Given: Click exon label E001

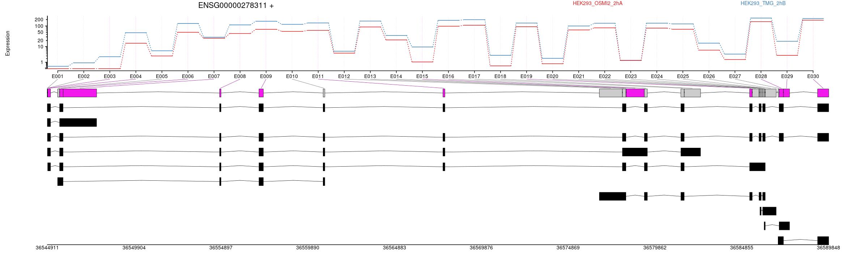Looking at the screenshot, I should pyautogui.click(x=58, y=76).
